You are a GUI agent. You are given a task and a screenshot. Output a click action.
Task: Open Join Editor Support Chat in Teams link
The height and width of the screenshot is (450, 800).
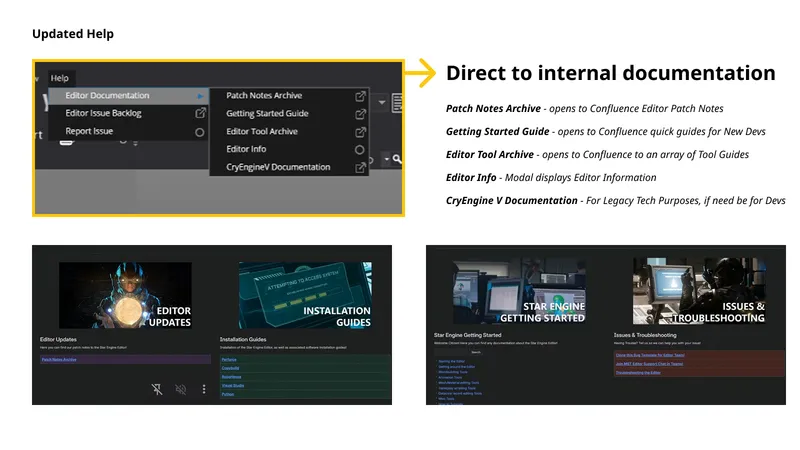(649, 364)
